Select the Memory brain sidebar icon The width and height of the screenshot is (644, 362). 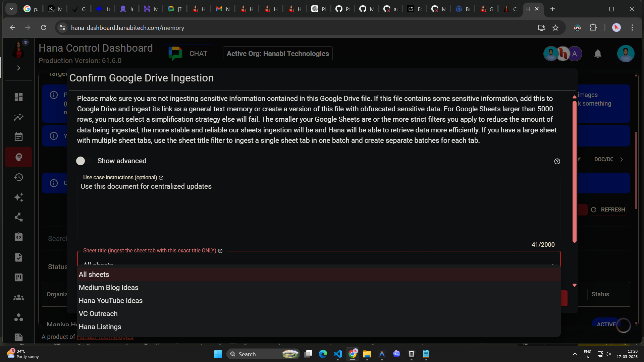pos(18,157)
